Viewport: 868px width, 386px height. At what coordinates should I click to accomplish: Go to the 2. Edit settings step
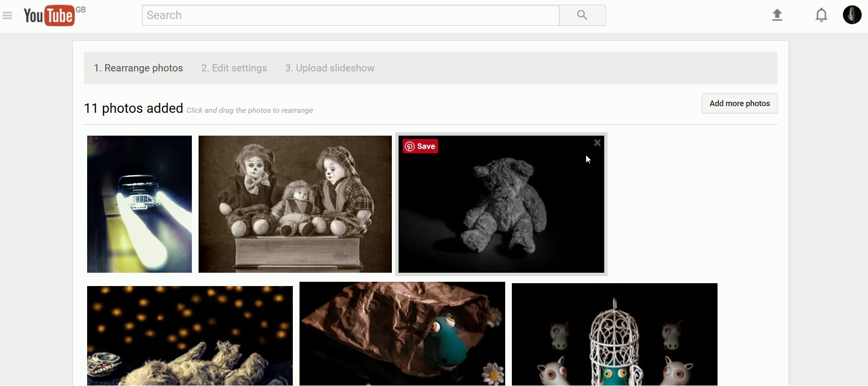pyautogui.click(x=234, y=68)
